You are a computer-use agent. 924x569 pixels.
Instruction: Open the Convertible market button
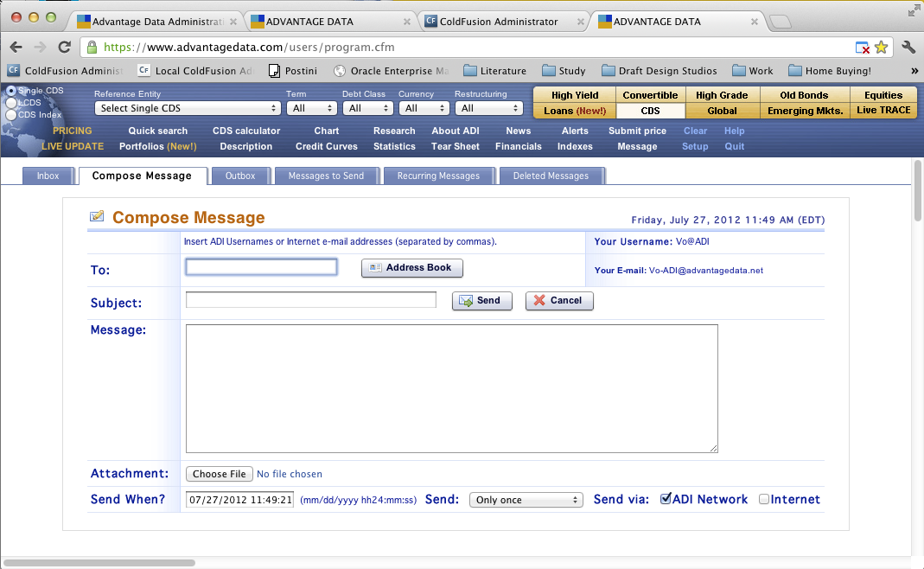650,95
